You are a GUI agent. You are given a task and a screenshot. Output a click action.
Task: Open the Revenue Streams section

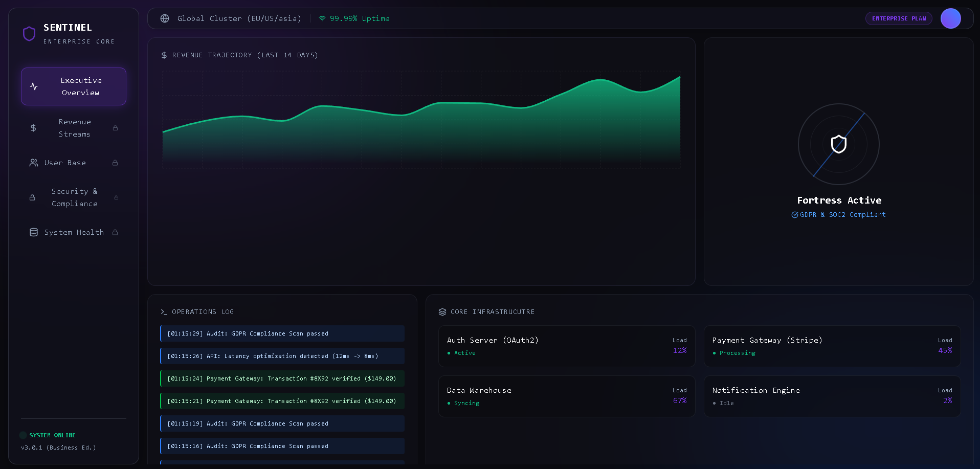click(74, 128)
